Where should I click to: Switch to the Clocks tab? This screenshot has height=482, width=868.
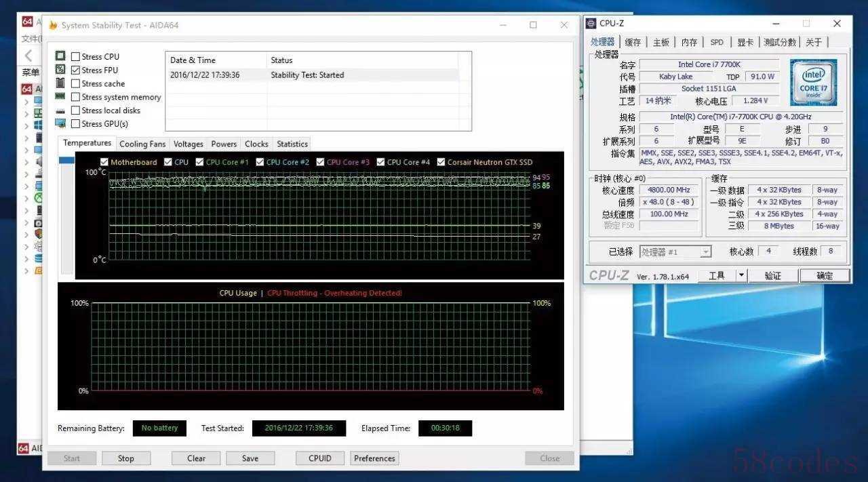(x=256, y=144)
